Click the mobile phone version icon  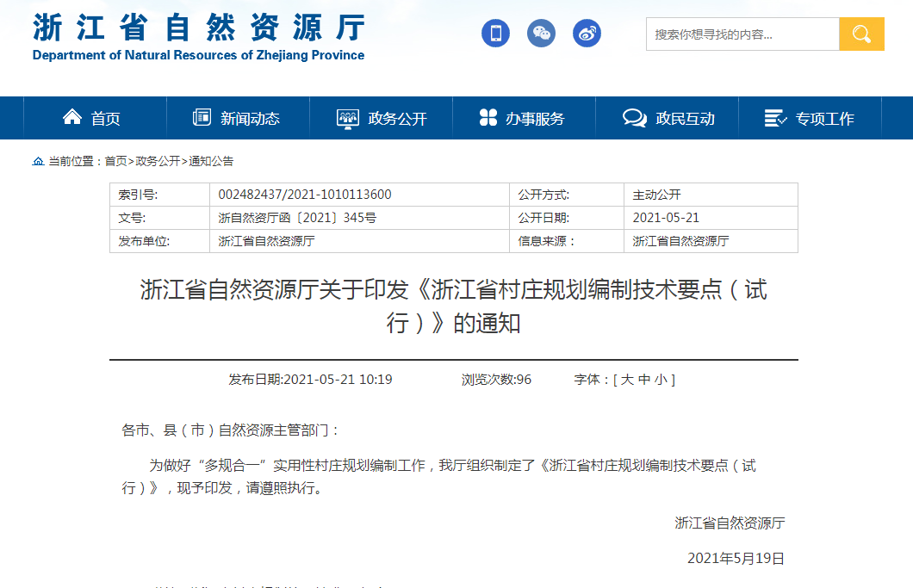click(495, 34)
